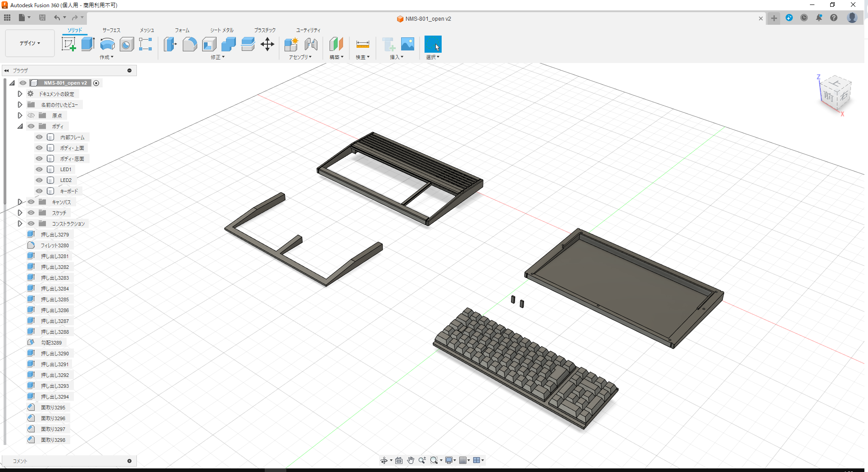Click the Undo button

57,18
